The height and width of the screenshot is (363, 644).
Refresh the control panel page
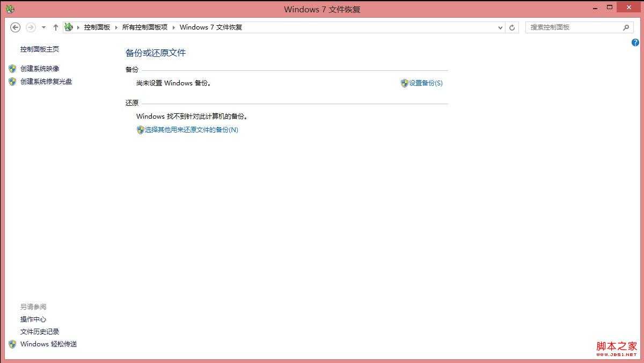click(512, 27)
